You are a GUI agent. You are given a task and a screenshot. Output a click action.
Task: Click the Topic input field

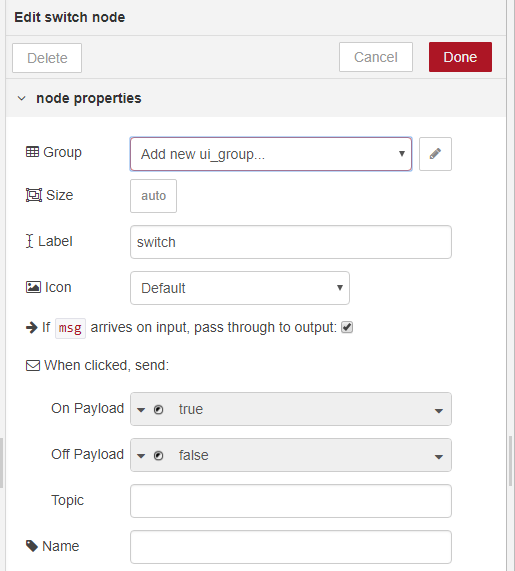291,501
